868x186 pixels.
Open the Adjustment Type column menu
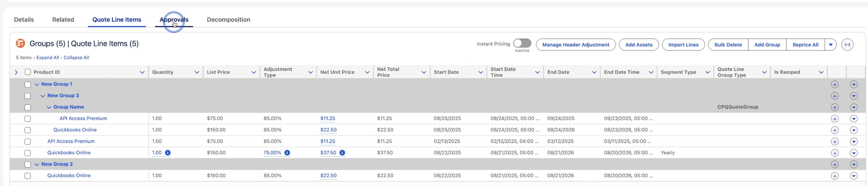(310, 72)
